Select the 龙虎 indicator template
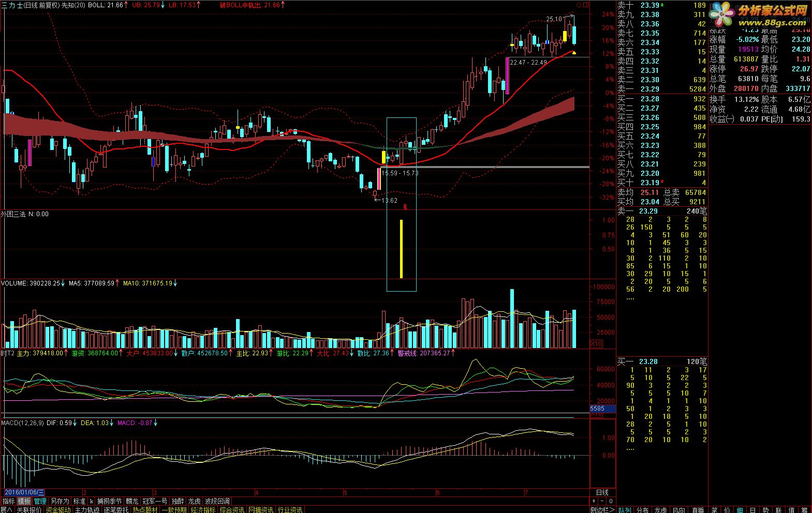 [194, 501]
